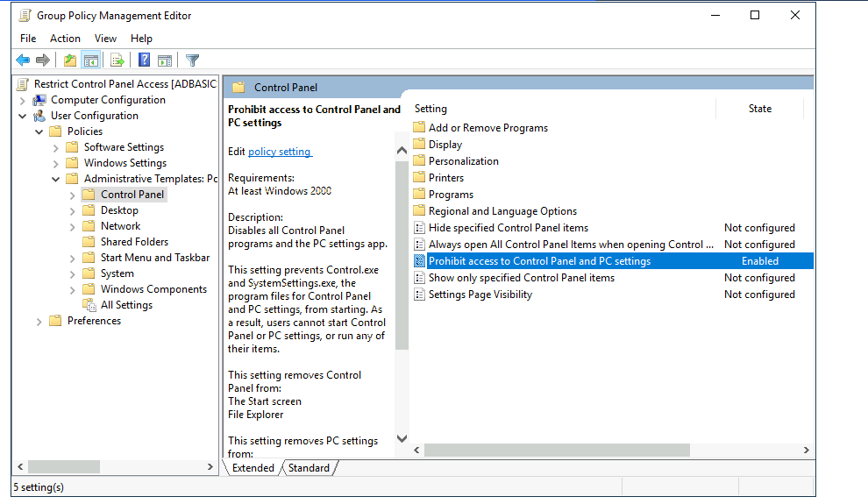Click the tree pane horizontal scroll right arrow
This screenshot has width=868, height=504.
tap(210, 467)
